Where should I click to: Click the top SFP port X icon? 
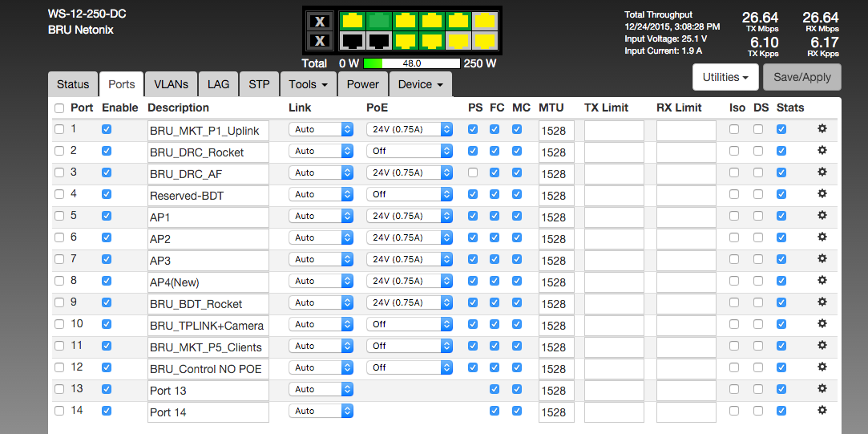tap(320, 21)
